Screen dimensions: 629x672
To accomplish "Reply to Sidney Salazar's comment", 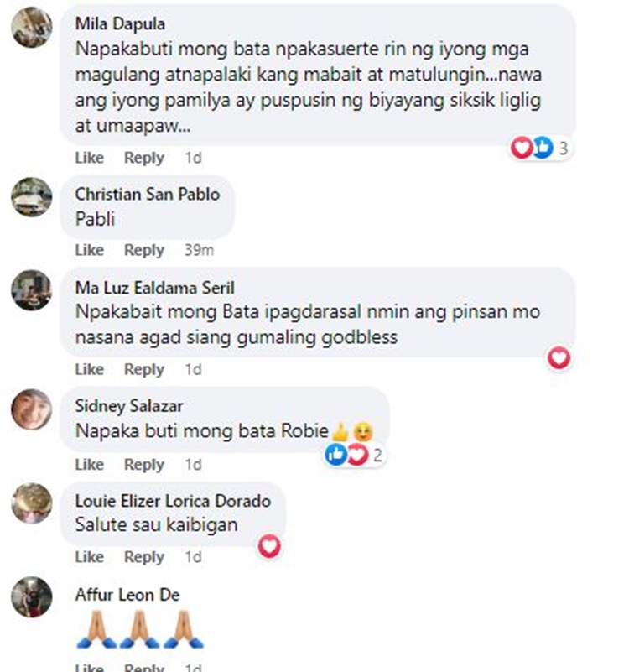I will click(144, 465).
